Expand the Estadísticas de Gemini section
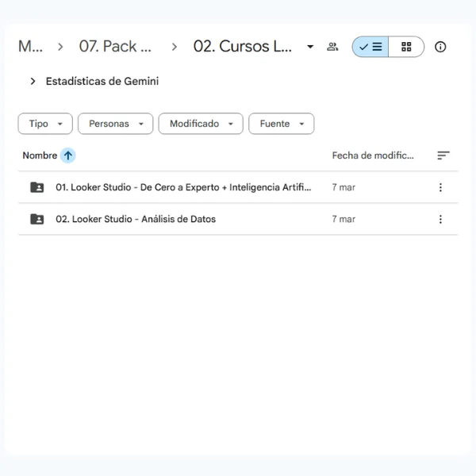The image size is (476, 476). click(x=33, y=81)
